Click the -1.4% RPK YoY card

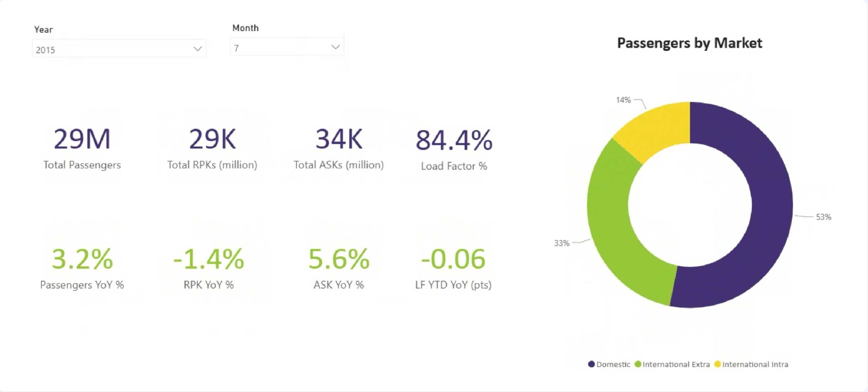point(209,259)
